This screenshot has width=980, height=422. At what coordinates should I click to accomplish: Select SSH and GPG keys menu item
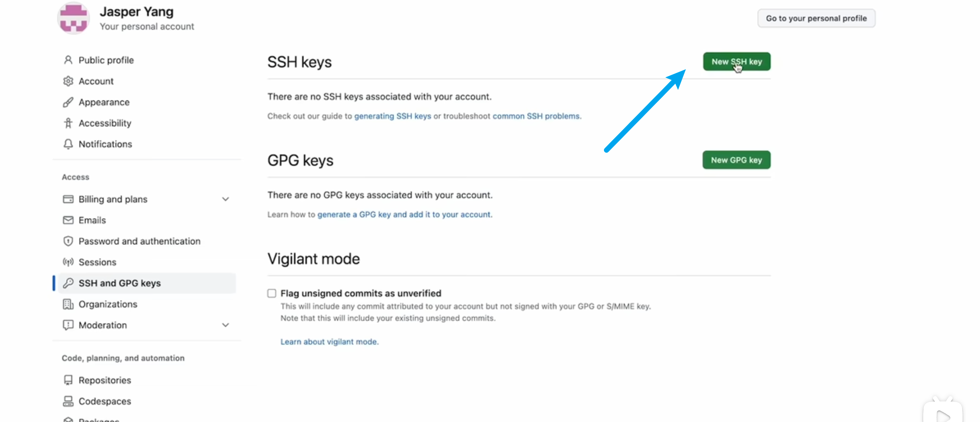click(147, 283)
